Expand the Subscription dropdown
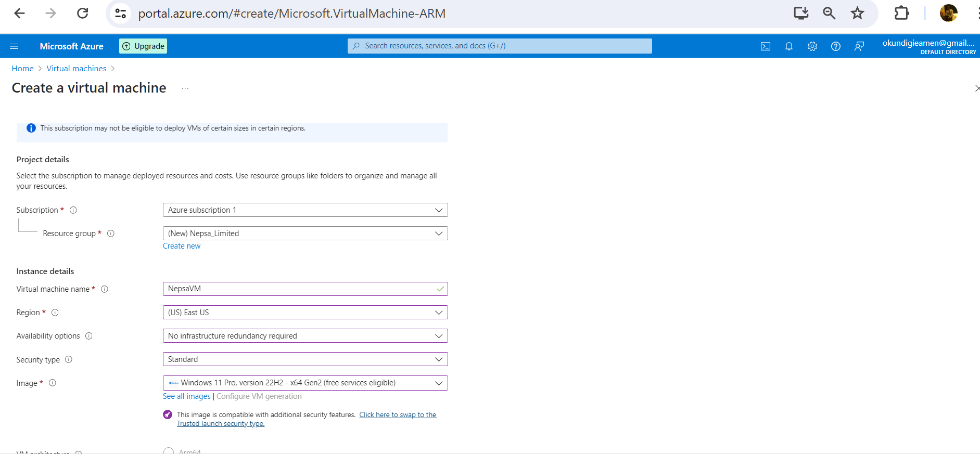980x454 pixels. coord(305,210)
